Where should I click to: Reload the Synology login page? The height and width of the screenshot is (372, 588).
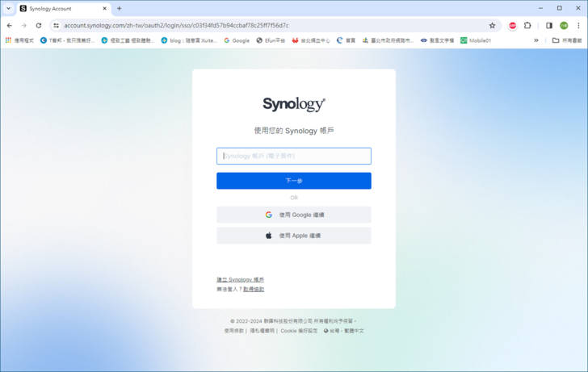click(x=39, y=26)
